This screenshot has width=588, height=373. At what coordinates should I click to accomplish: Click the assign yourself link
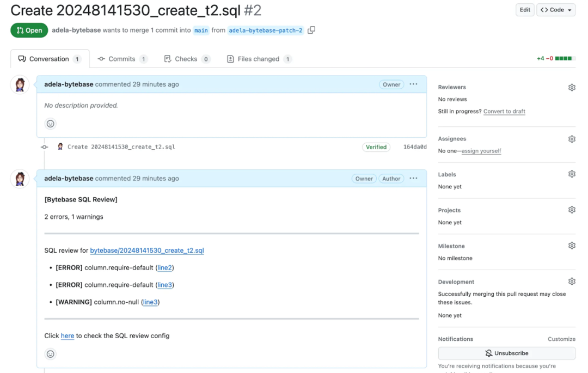click(481, 151)
